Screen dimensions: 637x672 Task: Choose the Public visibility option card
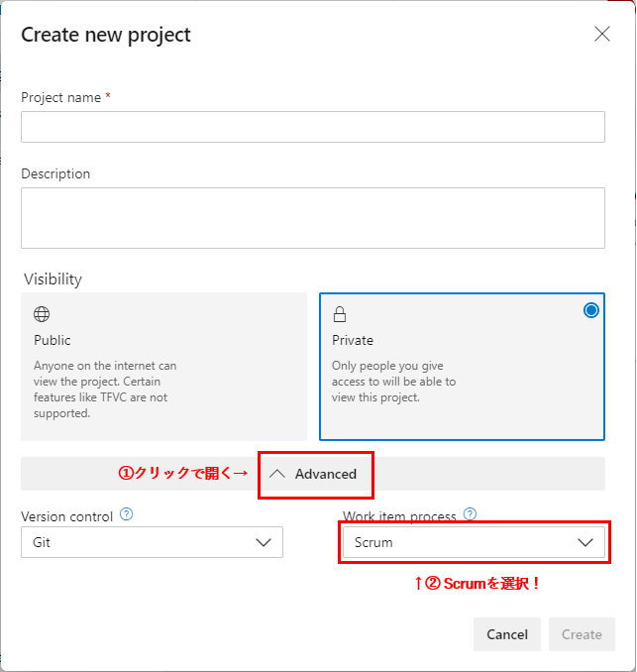pos(164,367)
